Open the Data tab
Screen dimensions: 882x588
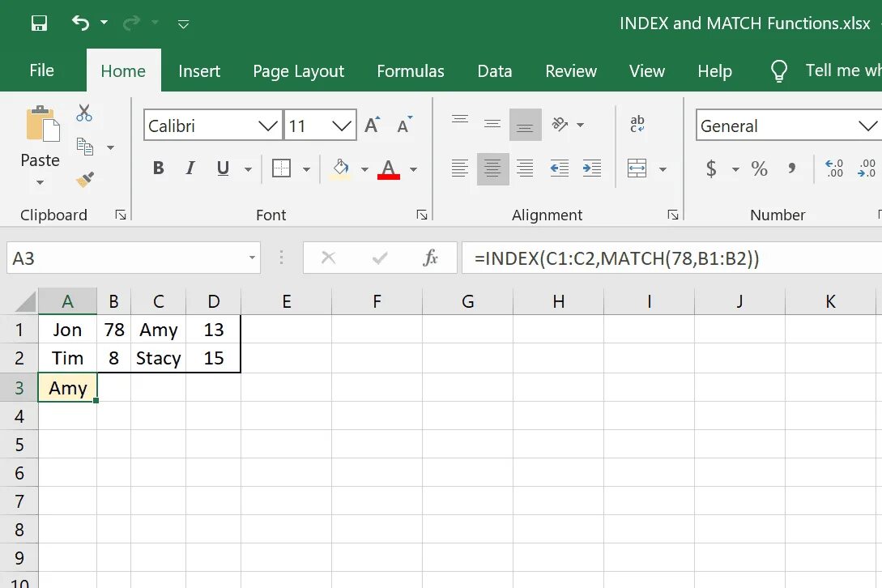pyautogui.click(x=494, y=71)
